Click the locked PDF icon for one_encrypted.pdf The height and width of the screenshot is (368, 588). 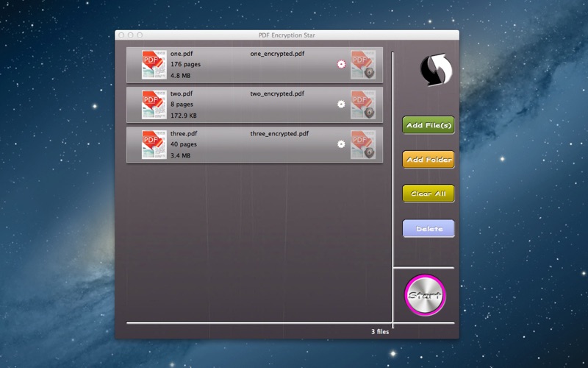363,65
